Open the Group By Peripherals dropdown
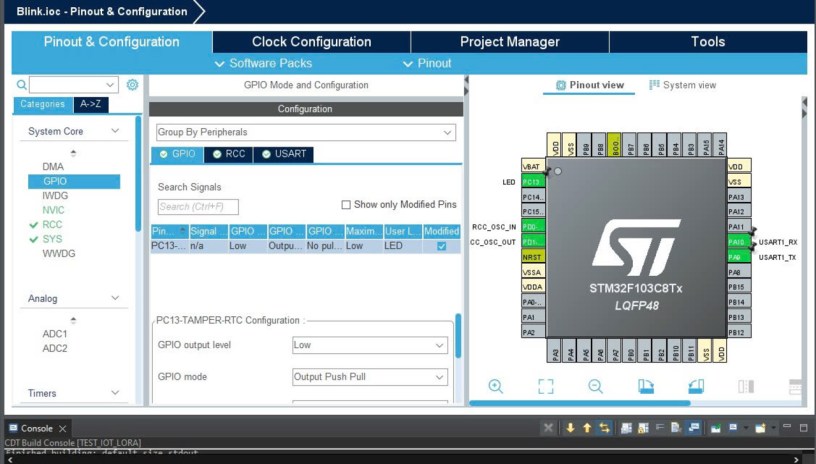Image resolution: width=816 pixels, height=464 pixels. [x=305, y=132]
